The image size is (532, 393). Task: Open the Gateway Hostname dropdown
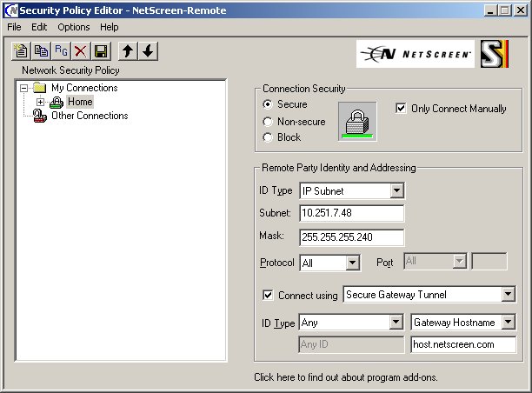(509, 322)
